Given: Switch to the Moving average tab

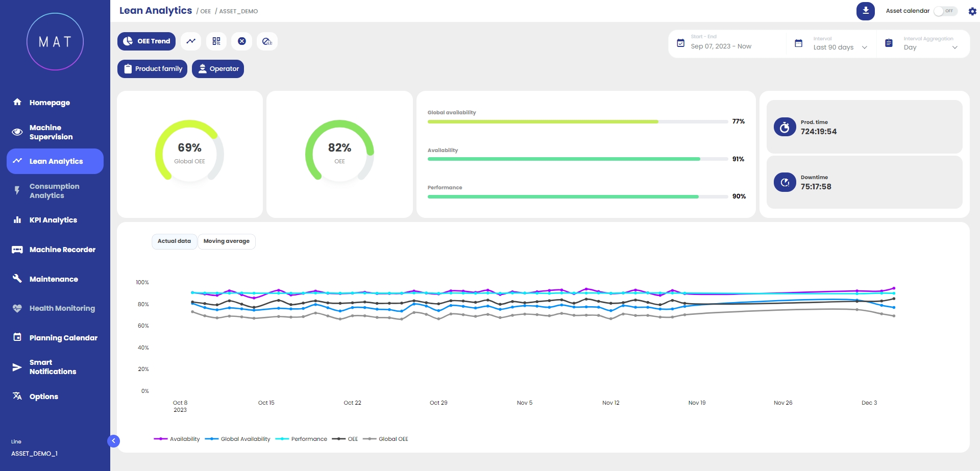Looking at the screenshot, I should click(226, 241).
